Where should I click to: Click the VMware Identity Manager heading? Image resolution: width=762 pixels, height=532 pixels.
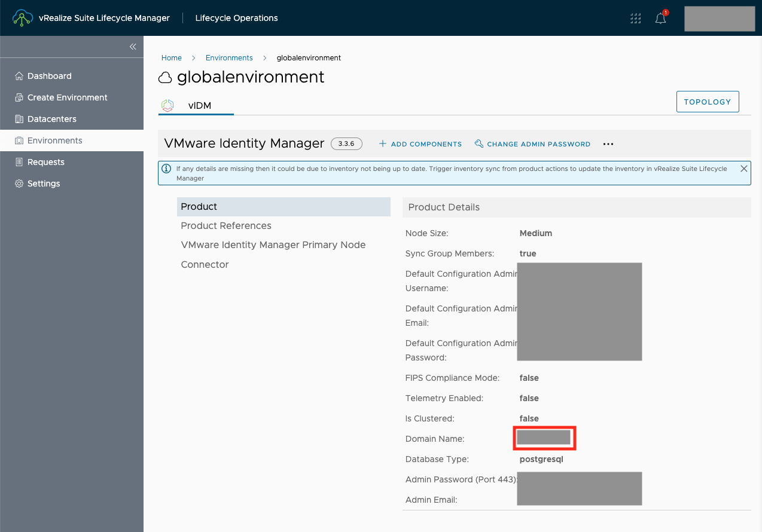244,143
